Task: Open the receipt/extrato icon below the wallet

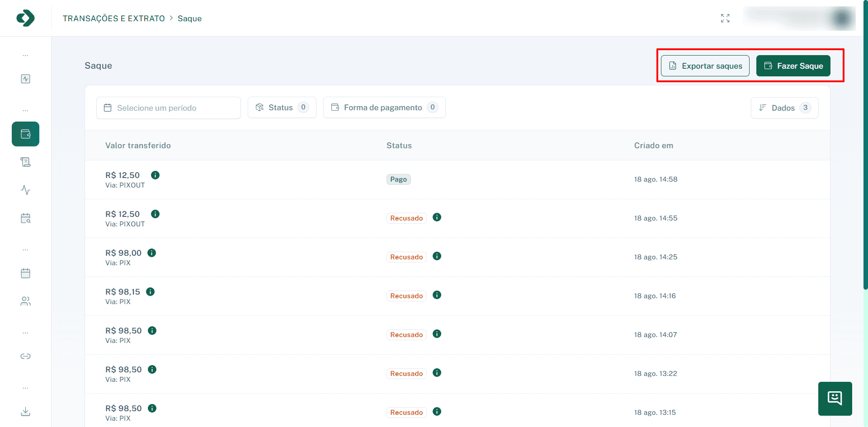Action: 25,162
